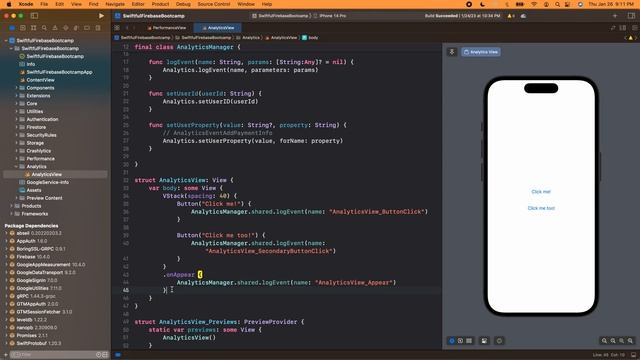Select the Analytics View preview chip

pos(481,52)
